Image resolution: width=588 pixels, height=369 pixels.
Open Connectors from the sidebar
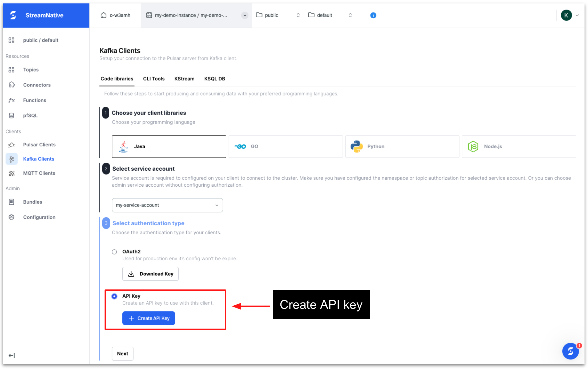(12, 85)
